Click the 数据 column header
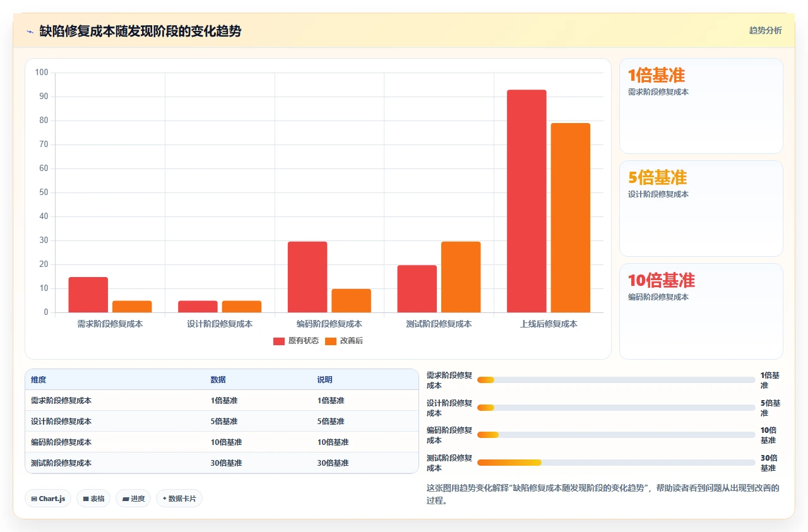This screenshot has width=808, height=532. (x=218, y=380)
